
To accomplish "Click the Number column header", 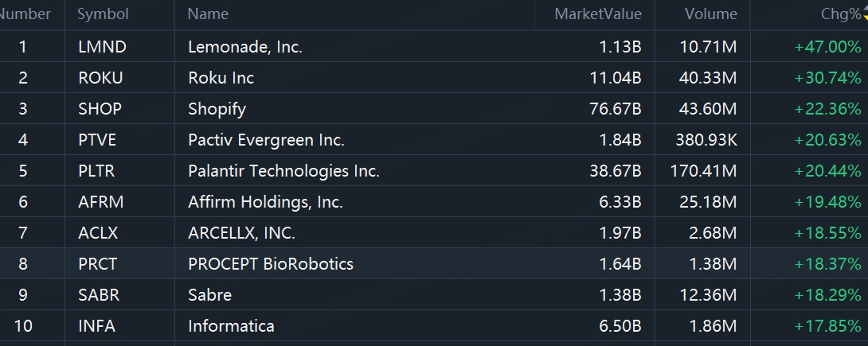I will coord(25,14).
